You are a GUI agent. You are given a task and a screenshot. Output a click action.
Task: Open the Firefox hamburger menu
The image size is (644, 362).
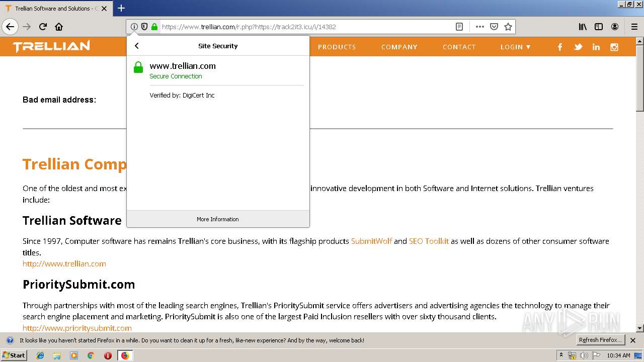pyautogui.click(x=634, y=27)
